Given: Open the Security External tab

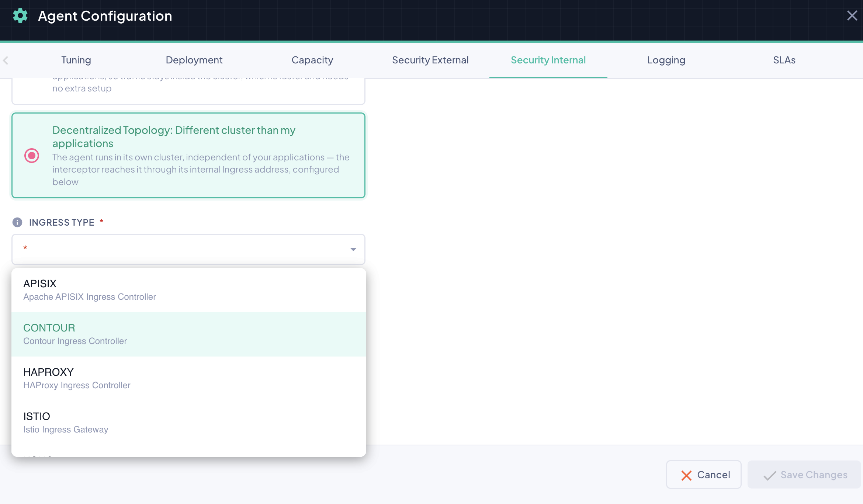Looking at the screenshot, I should tap(430, 60).
